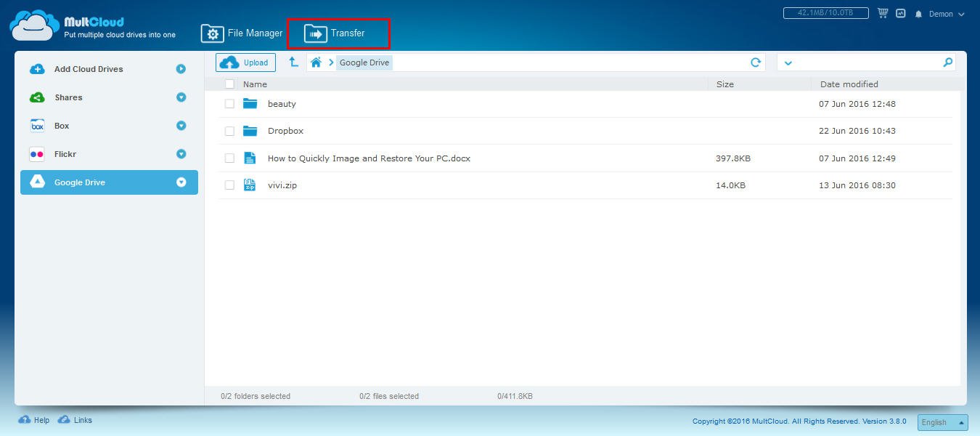Sort by Size column header
This screenshot has width=980, height=436.
tap(725, 84)
